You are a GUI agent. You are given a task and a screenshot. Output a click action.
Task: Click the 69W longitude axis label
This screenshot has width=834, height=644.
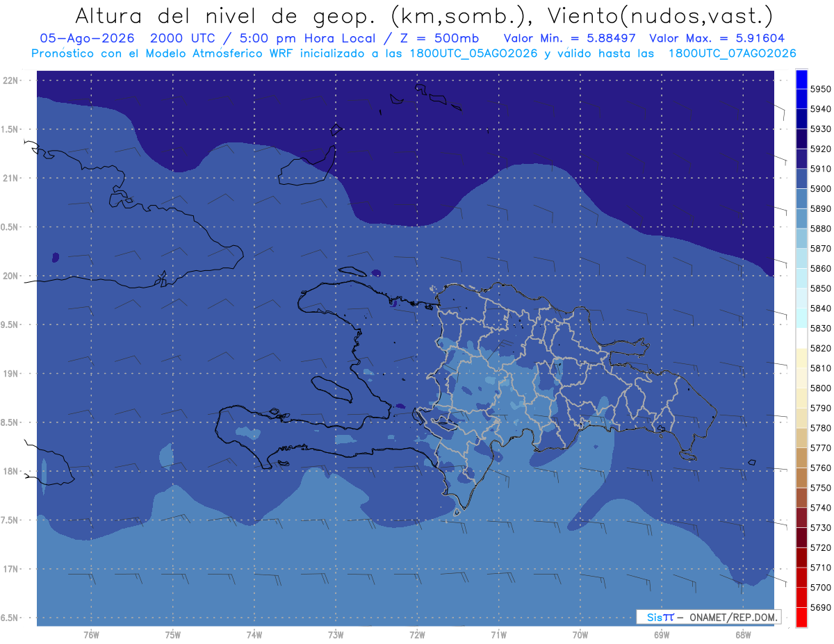coord(662,635)
